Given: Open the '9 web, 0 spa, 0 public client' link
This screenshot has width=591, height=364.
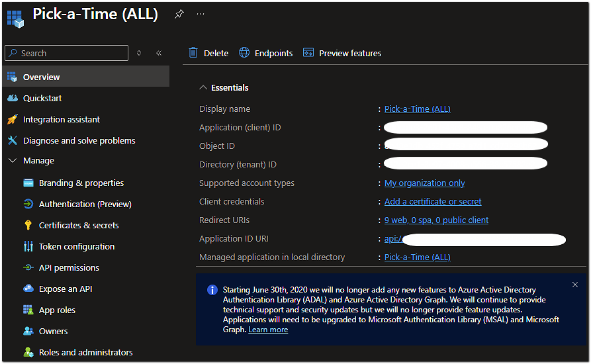Looking at the screenshot, I should (436, 220).
